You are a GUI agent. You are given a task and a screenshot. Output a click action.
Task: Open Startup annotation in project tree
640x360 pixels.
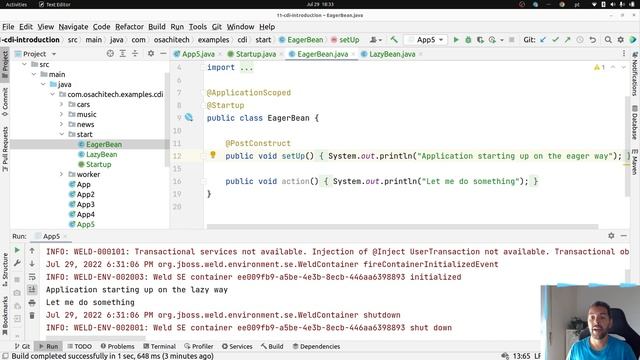(98, 164)
